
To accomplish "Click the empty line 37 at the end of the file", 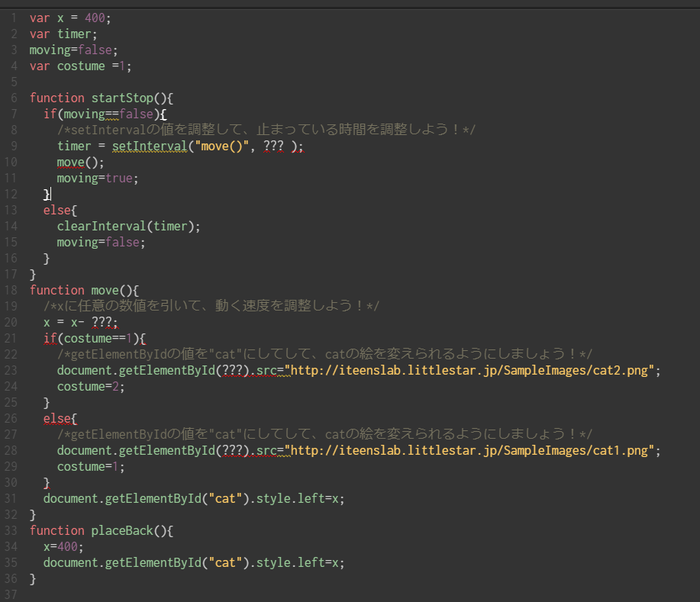I will coord(229,594).
